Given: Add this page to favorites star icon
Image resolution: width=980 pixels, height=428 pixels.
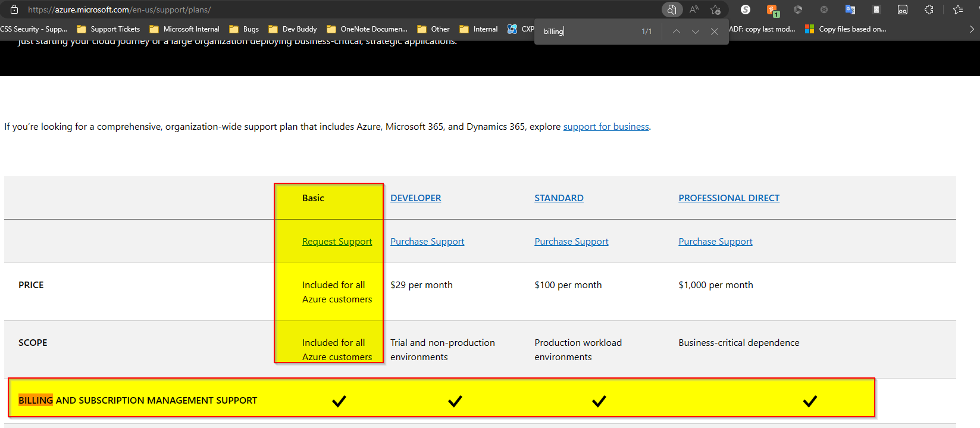Looking at the screenshot, I should [715, 10].
